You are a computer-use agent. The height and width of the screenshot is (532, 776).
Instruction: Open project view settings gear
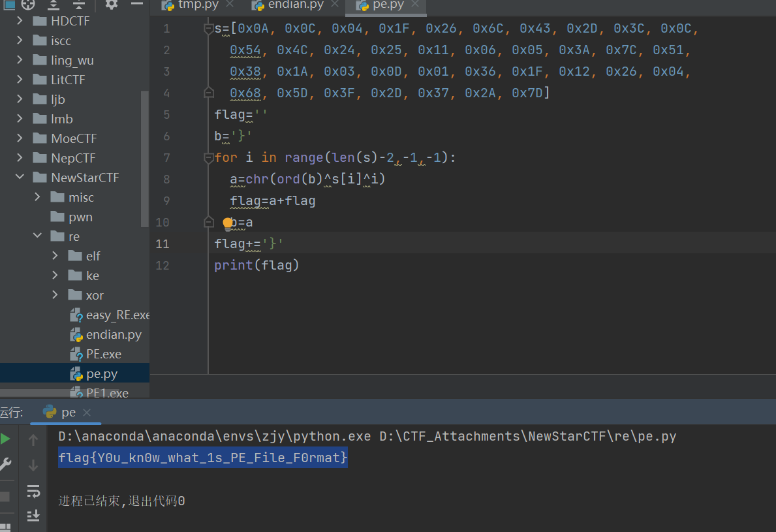112,5
